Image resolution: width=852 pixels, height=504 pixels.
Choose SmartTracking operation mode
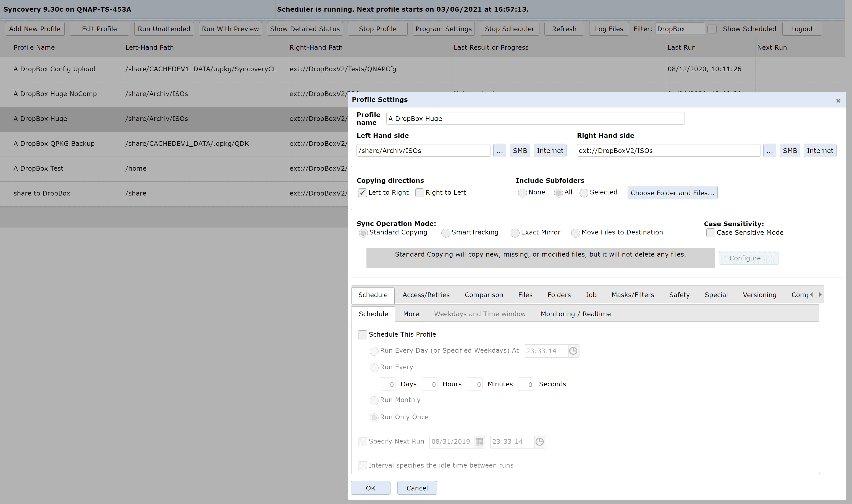445,233
